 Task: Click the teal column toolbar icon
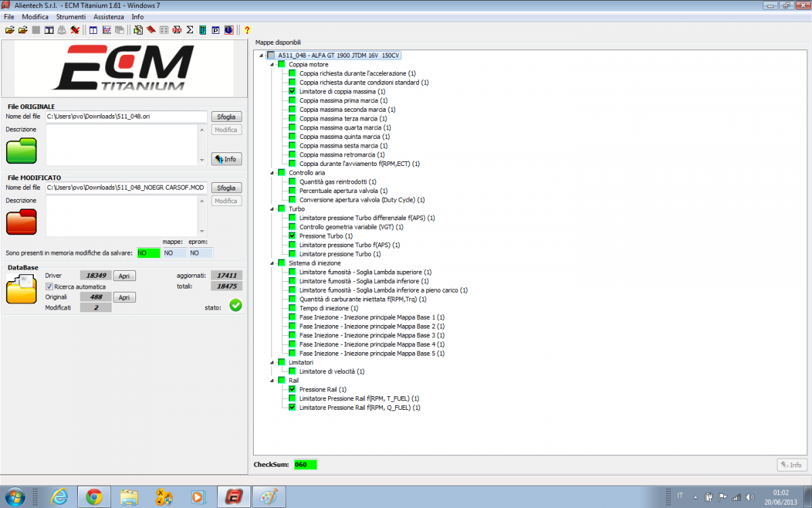[202, 30]
